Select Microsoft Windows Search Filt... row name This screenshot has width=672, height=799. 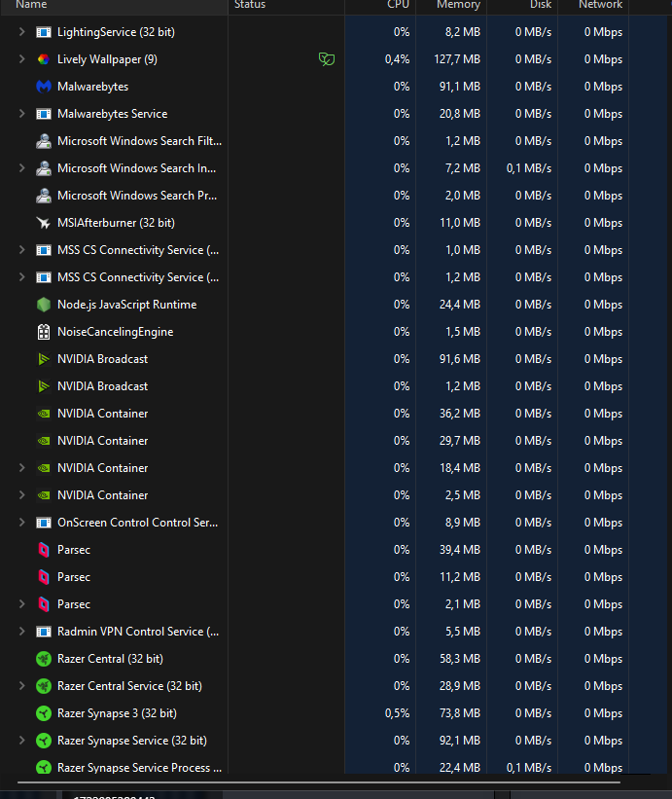tap(139, 141)
